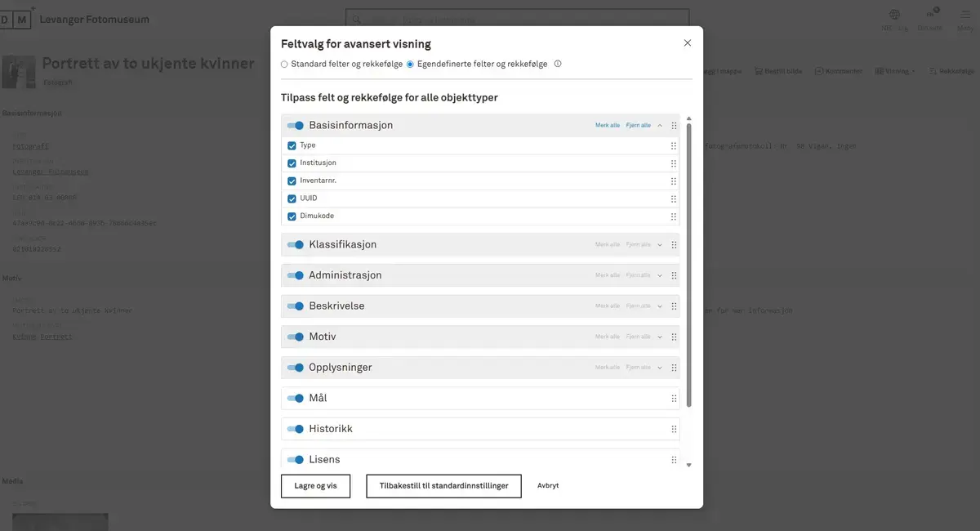Click the info icon beside Egendefinerte felter
Image resolution: width=980 pixels, height=531 pixels.
[558, 64]
